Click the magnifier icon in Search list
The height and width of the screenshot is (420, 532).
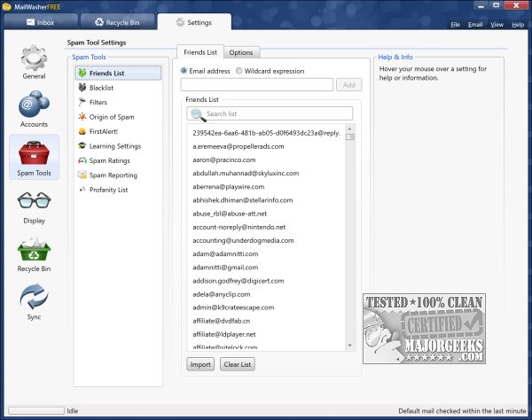point(198,115)
